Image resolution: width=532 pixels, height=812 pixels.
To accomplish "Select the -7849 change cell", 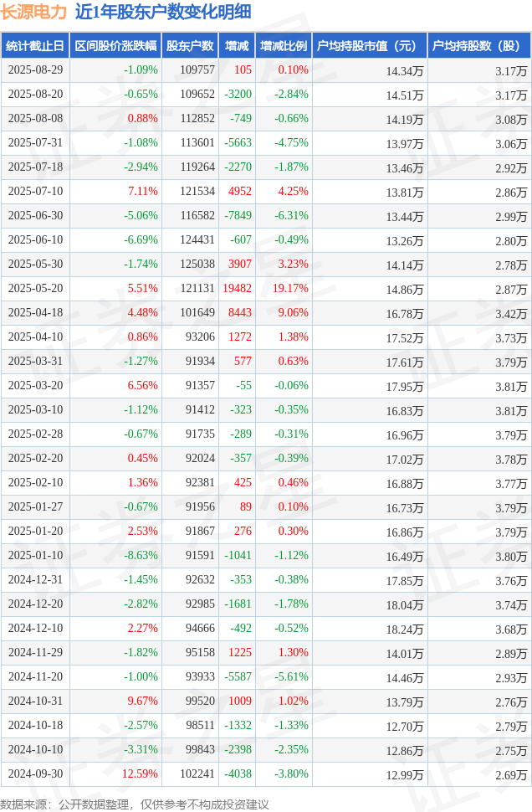I will [x=238, y=216].
